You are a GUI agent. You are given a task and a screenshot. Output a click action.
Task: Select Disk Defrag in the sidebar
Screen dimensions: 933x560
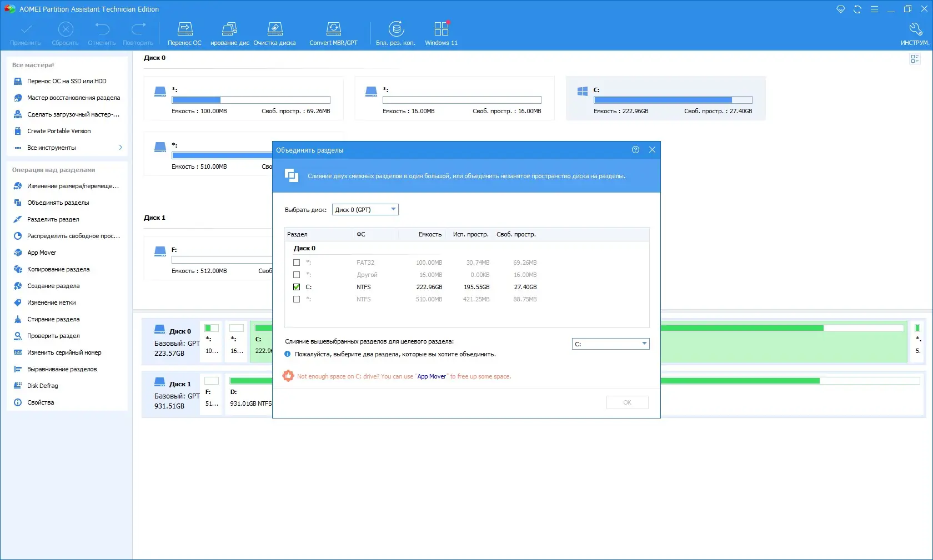pos(42,386)
